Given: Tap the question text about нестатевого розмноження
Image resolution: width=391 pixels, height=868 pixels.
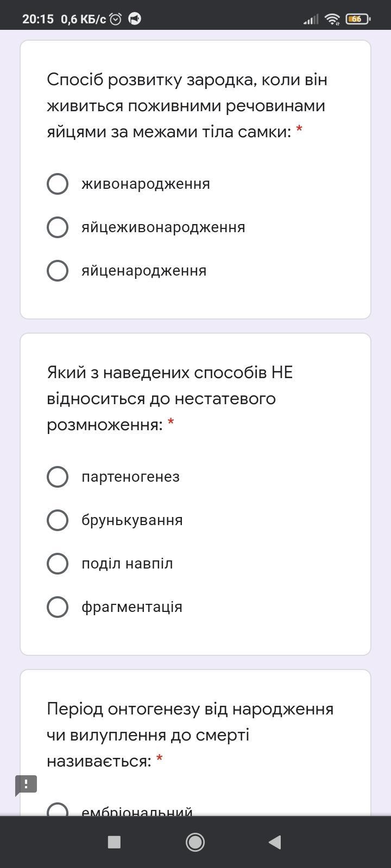Looking at the screenshot, I should click(169, 399).
